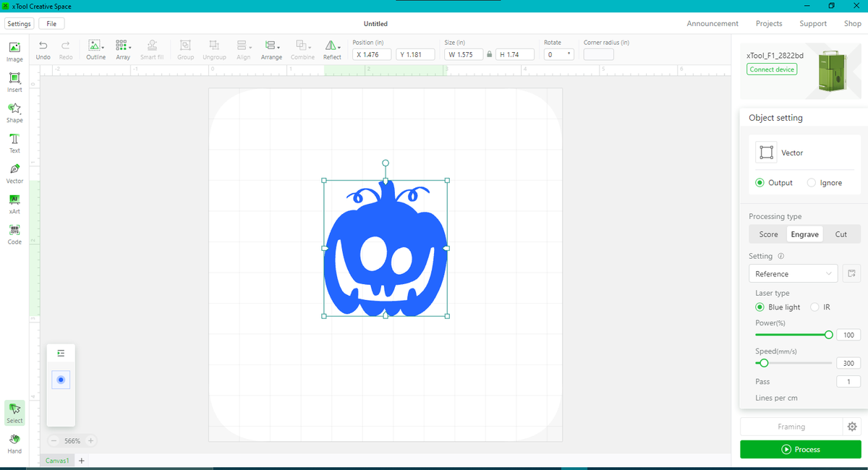Open the Outline dropdown arrow
This screenshot has height=470, width=868.
pos(103,48)
